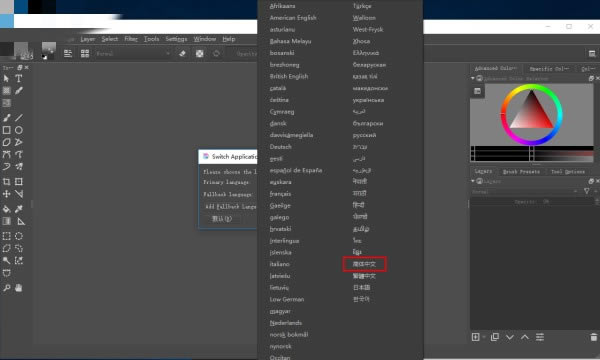This screenshot has height=360, width=600.
Task: Select the Freehand Selection tool
Action: coord(18,248)
